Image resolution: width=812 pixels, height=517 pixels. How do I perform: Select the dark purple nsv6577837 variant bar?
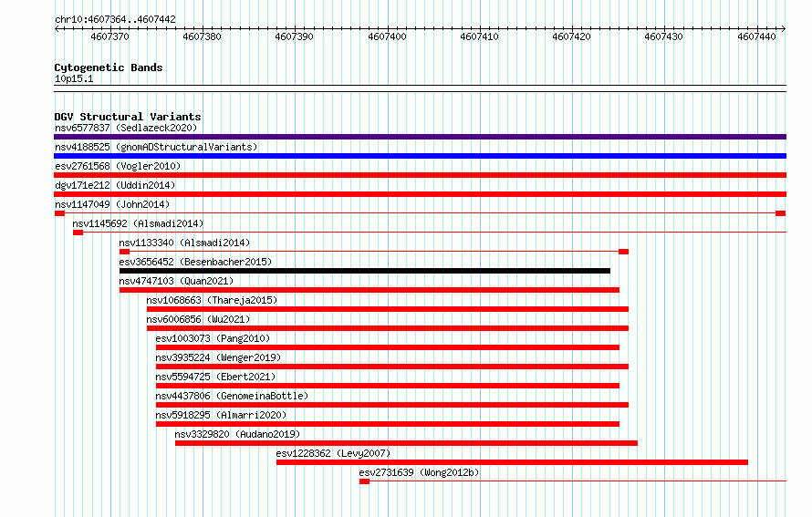(x=420, y=137)
